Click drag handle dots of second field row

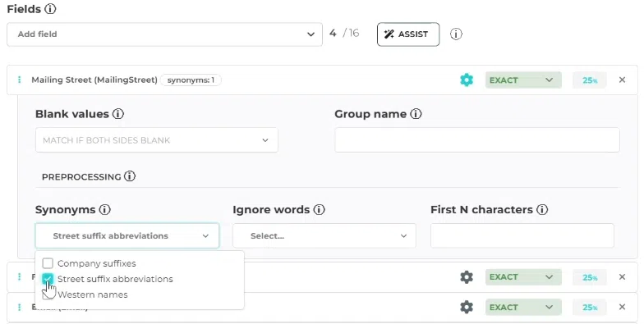point(20,277)
